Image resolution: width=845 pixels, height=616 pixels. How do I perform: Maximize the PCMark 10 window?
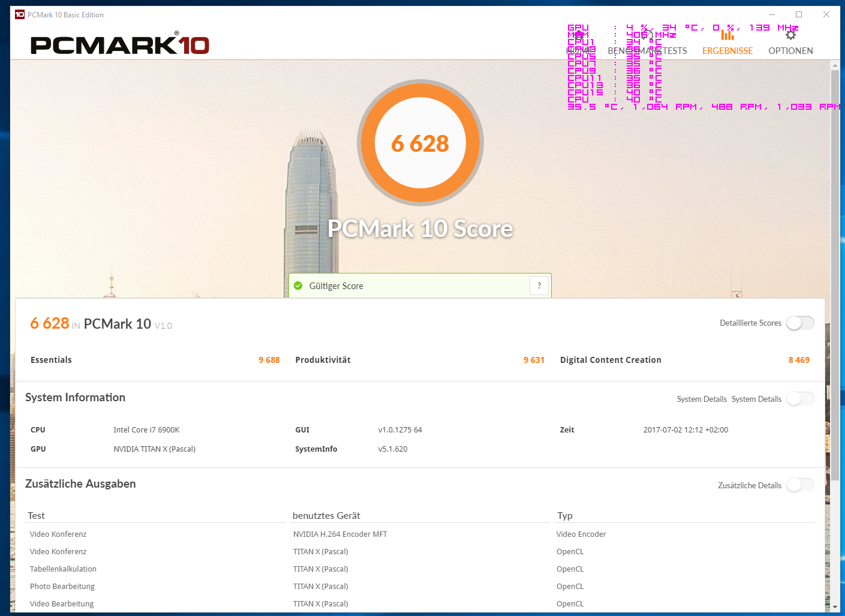point(799,14)
